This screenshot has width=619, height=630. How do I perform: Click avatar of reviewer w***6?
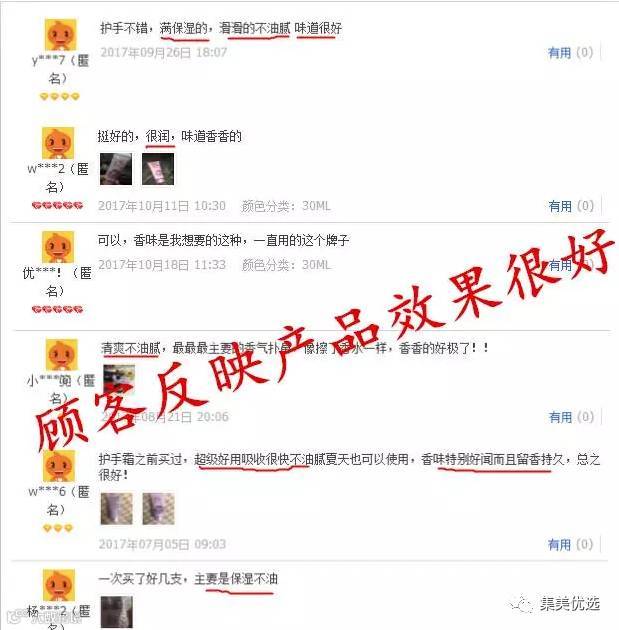[59, 466]
